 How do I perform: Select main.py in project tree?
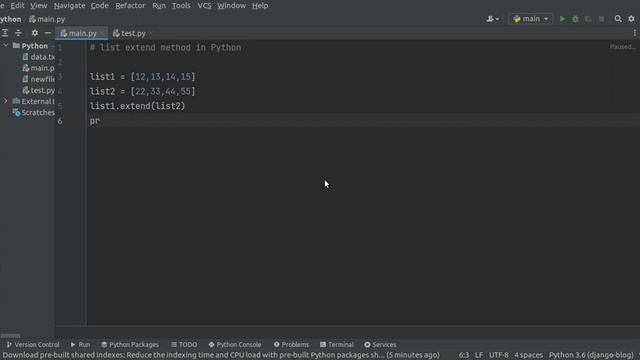[x=38, y=68]
